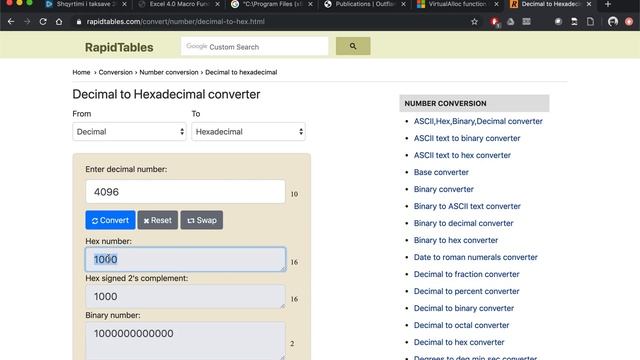Open the profile avatar icon
The width and height of the screenshot is (640, 360).
[x=613, y=22]
